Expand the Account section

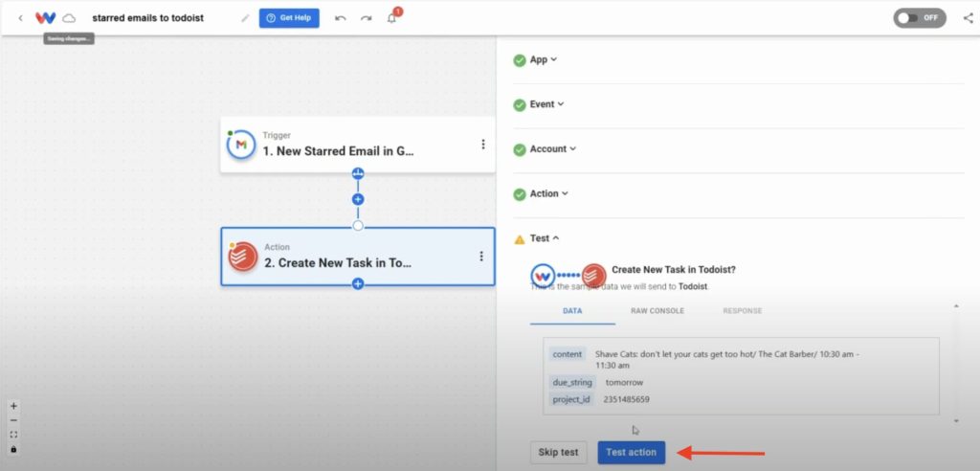(x=553, y=149)
